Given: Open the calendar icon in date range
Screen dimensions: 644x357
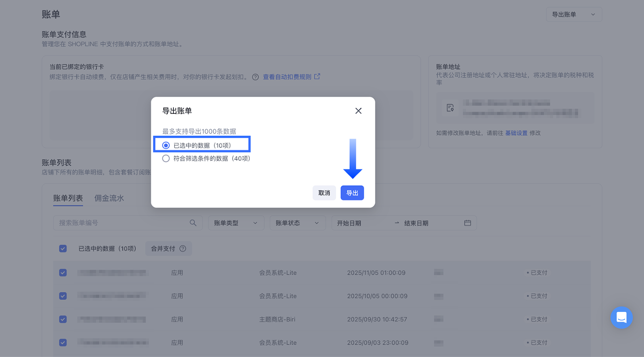Looking at the screenshot, I should (467, 223).
